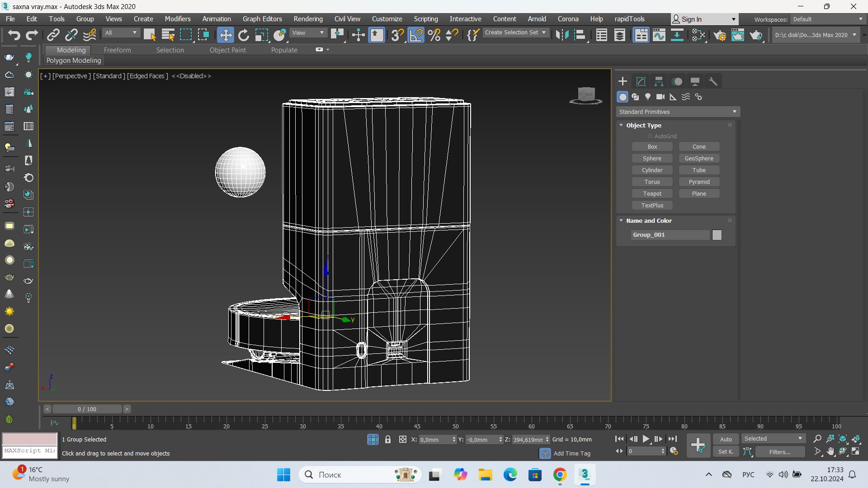Select the Rotate tool in toolbar
This screenshot has width=868, height=488.
click(x=244, y=35)
